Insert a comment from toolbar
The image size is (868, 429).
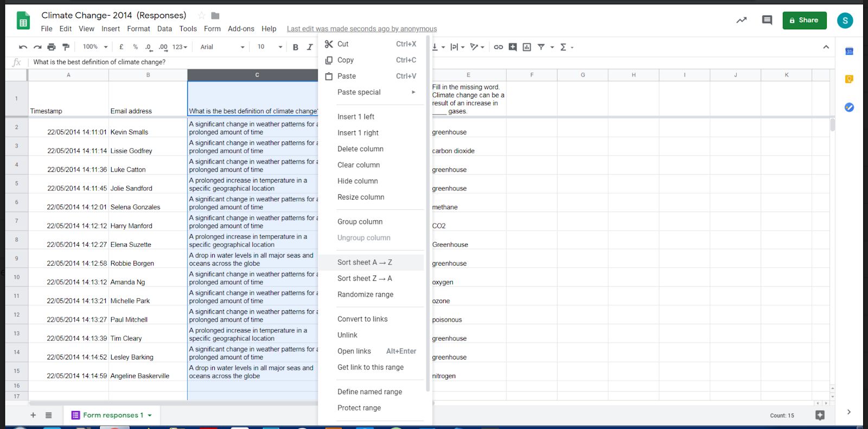coord(513,47)
